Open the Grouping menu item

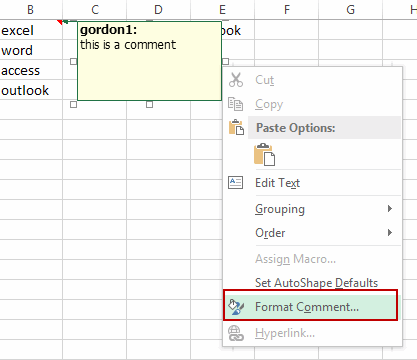280,209
